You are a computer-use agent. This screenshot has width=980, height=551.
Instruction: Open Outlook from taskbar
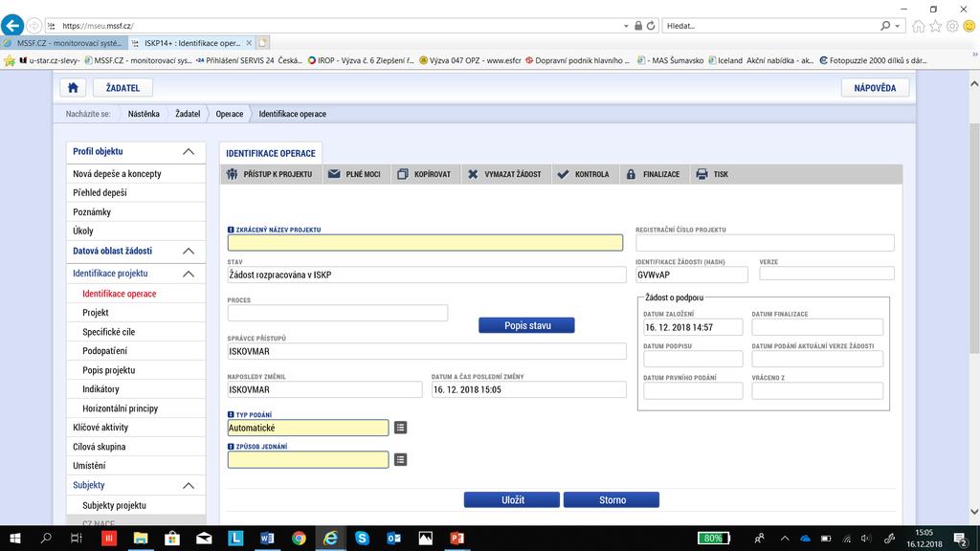click(393, 538)
